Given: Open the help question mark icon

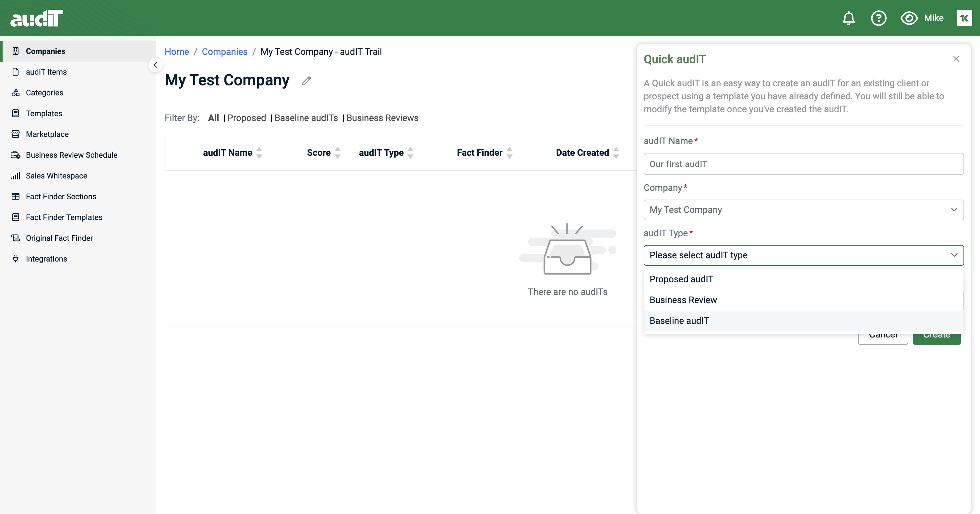Looking at the screenshot, I should pyautogui.click(x=878, y=18).
